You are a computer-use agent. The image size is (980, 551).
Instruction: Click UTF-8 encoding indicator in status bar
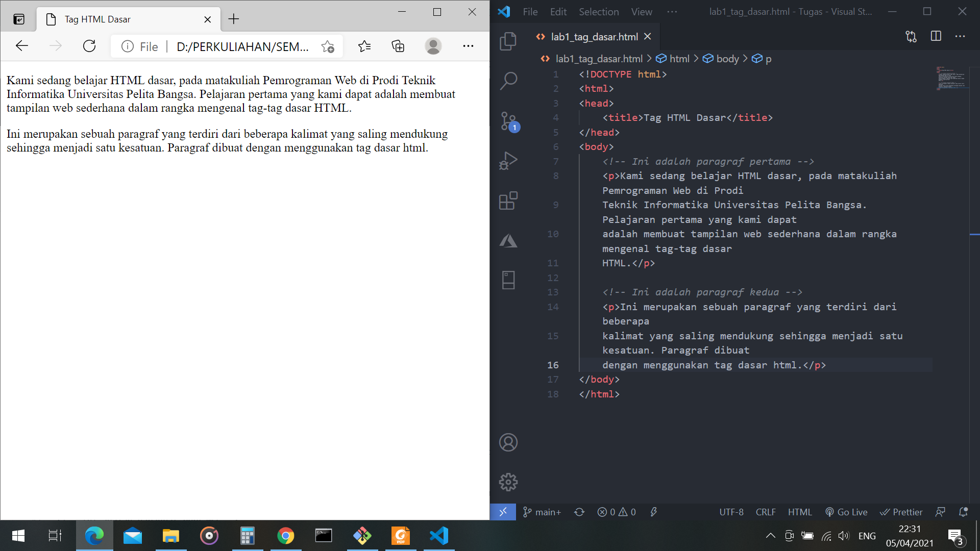tap(731, 512)
